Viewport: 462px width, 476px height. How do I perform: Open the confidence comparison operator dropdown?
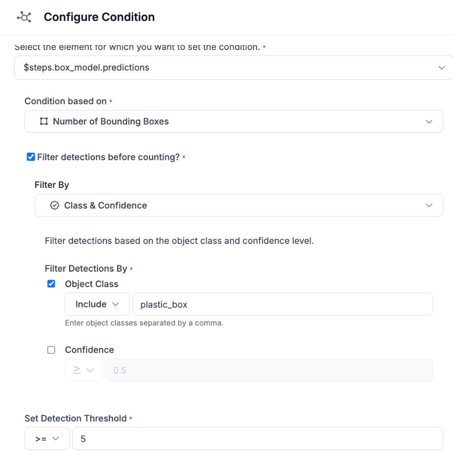point(84,370)
